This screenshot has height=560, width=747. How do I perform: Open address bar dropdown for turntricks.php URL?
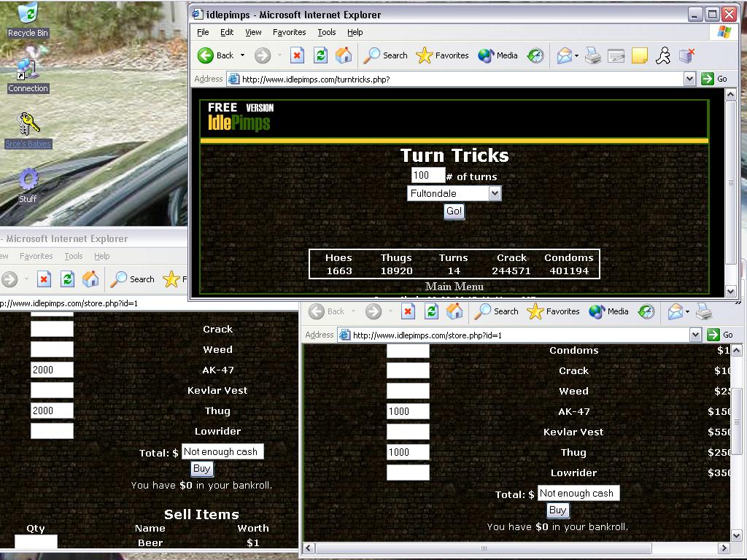coord(689,79)
